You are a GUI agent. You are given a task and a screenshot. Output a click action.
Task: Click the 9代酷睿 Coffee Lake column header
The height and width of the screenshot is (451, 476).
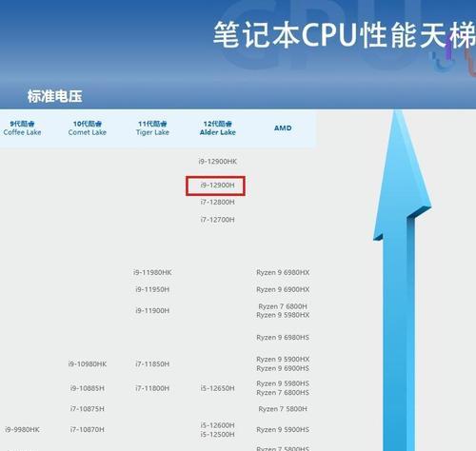coord(22,128)
